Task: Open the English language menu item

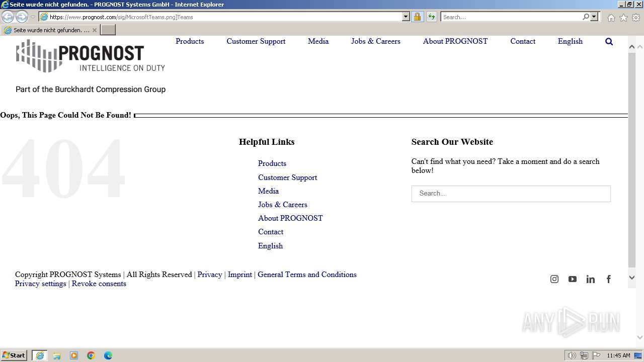Action: tap(570, 41)
